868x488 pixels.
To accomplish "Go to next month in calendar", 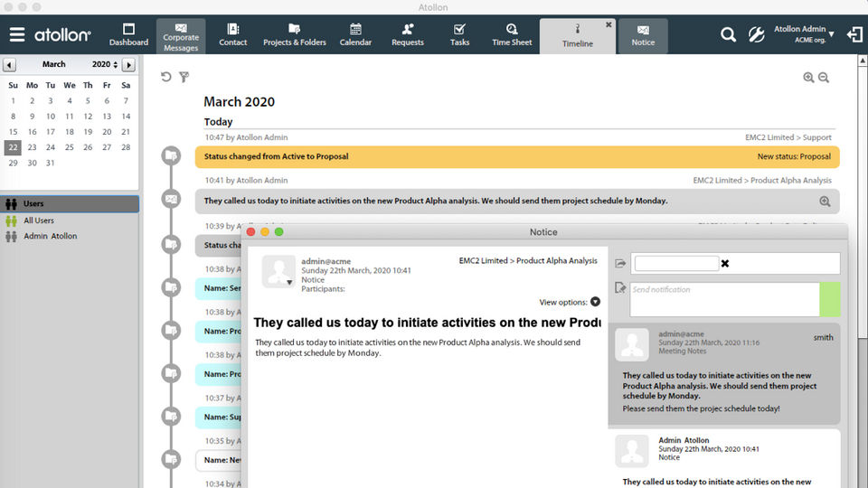I will tap(128, 65).
